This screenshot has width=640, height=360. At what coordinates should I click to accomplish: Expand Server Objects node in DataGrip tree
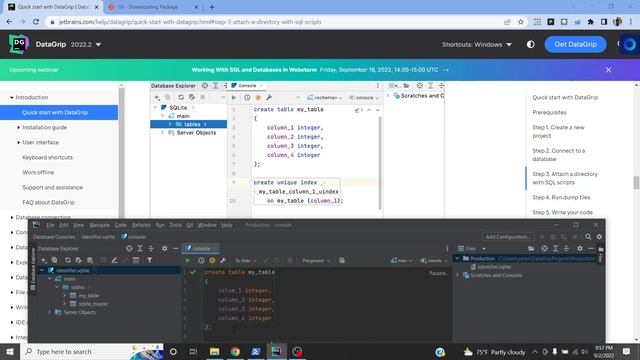[49, 312]
